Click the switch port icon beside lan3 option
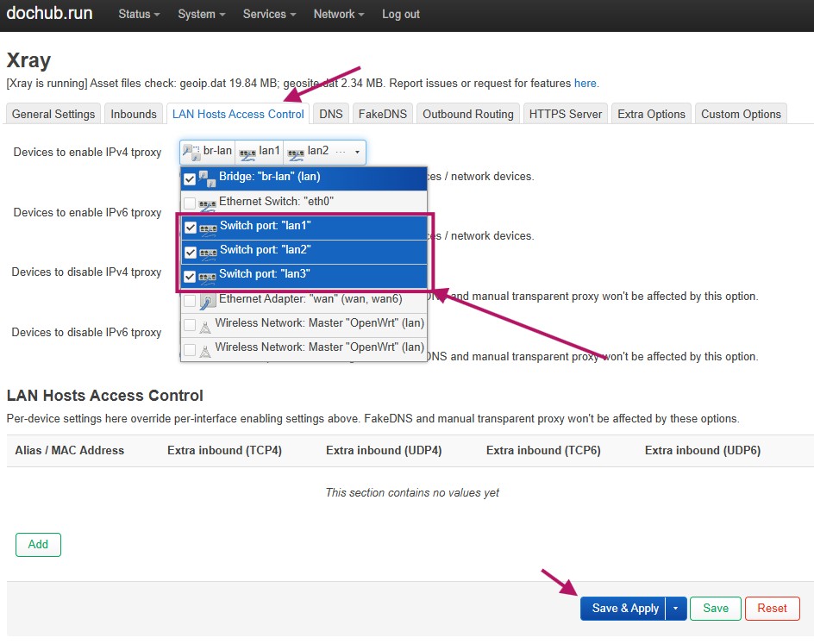This screenshot has height=644, width=814. coord(207,278)
